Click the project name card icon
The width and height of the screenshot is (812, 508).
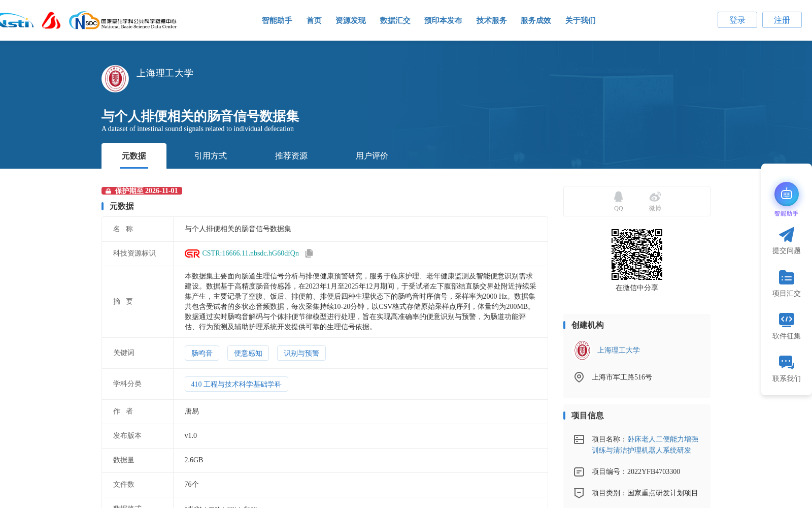coord(579,439)
